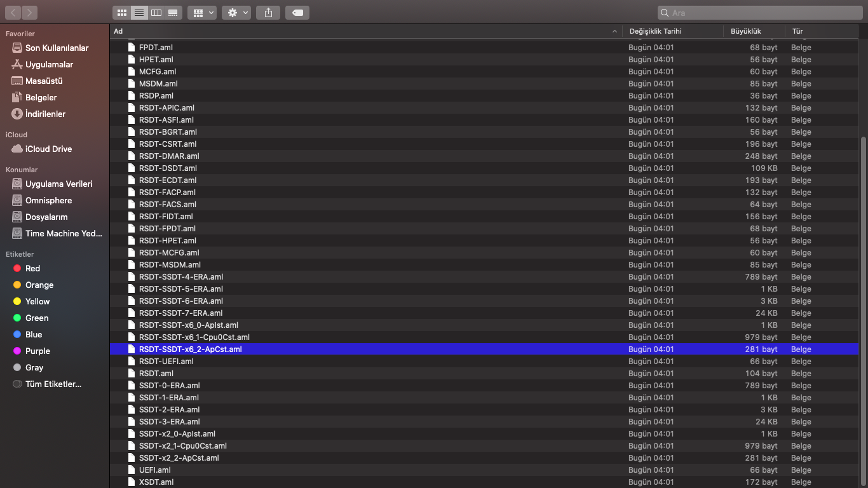Open the group-by arrangement dropdown
The width and height of the screenshot is (868, 488).
coord(203,13)
